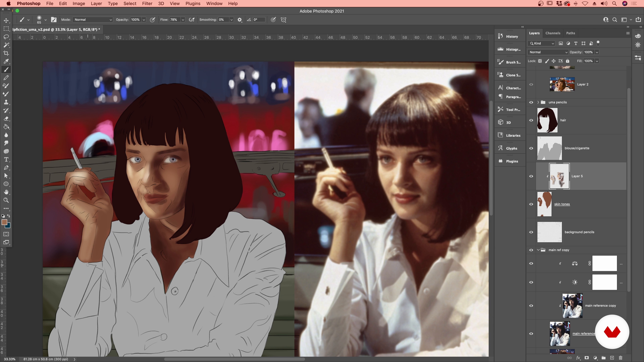Hide the hair layer
Screen dimensions: 644x362
[531, 120]
